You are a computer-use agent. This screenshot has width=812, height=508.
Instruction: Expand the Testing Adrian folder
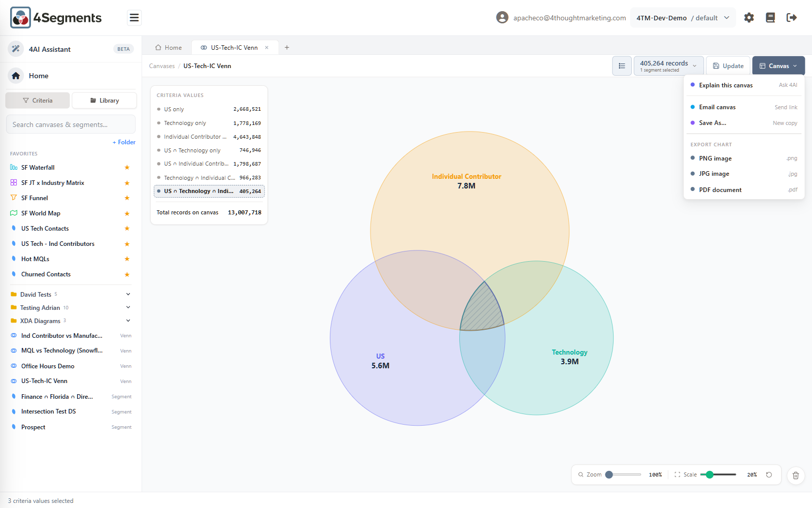point(128,307)
